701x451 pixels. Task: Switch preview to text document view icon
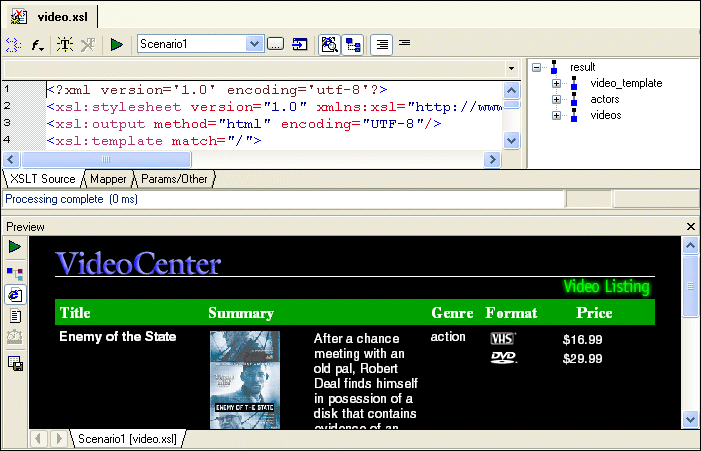pyautogui.click(x=15, y=316)
